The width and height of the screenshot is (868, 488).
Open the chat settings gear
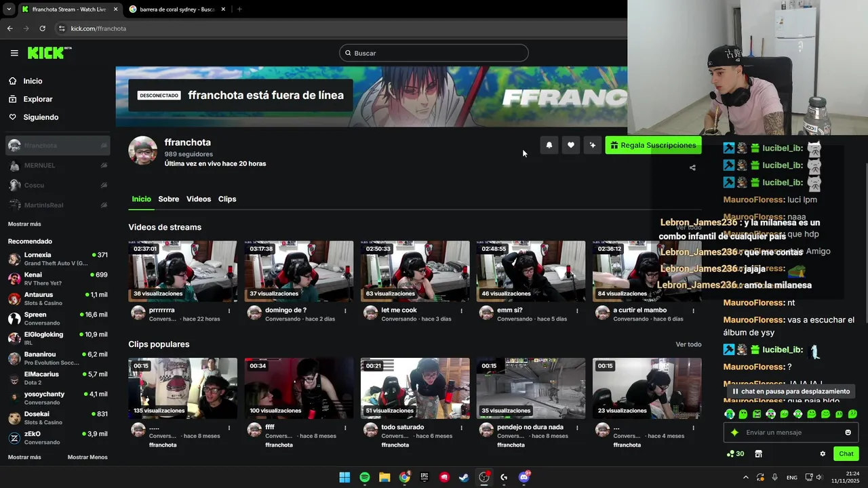[823, 454]
